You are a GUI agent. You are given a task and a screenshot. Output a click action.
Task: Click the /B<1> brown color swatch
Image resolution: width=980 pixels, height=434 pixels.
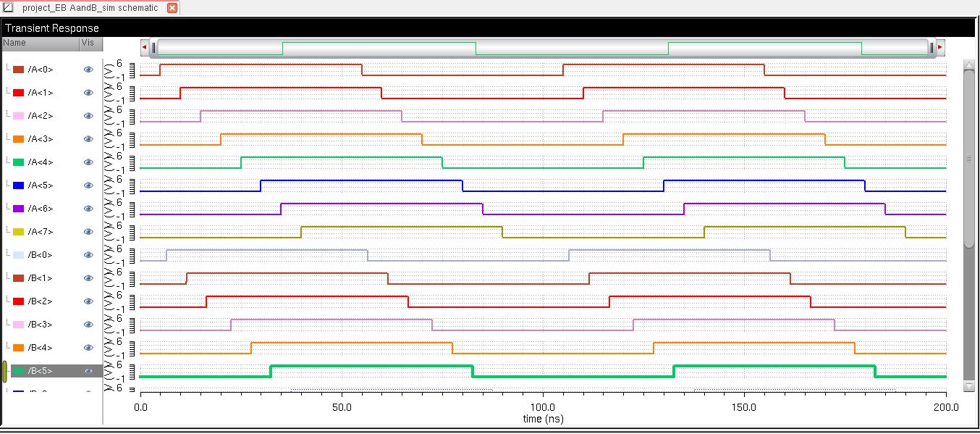coord(19,278)
